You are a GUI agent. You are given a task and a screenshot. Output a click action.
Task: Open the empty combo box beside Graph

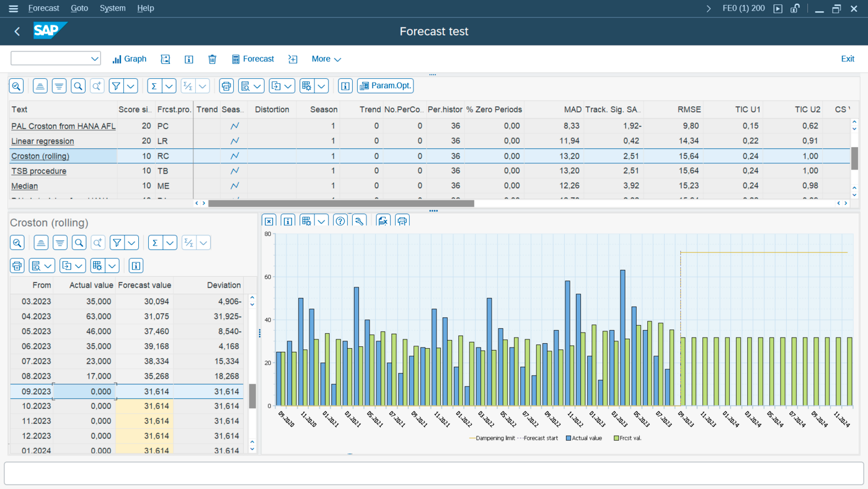click(x=55, y=58)
